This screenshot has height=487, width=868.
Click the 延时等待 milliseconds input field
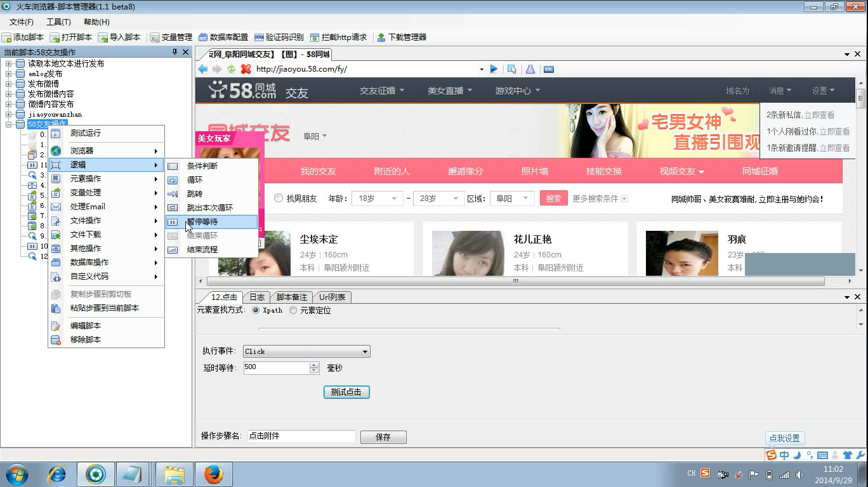276,367
